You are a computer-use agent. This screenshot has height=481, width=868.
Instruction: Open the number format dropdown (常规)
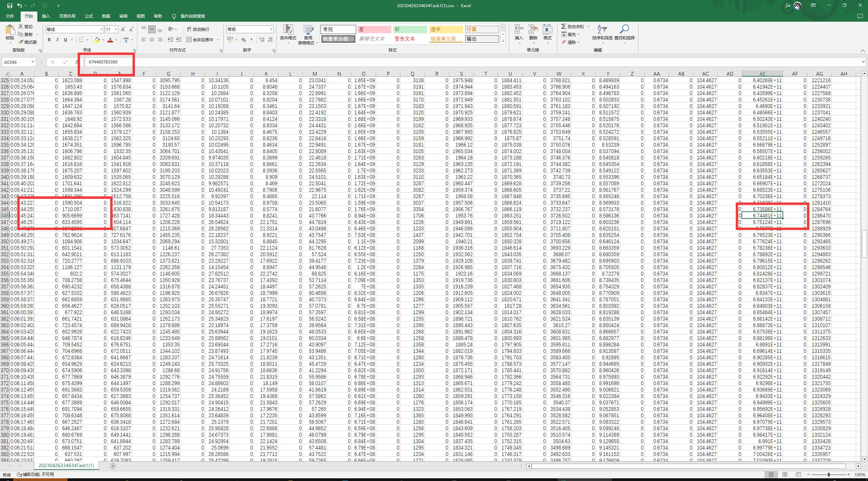[x=271, y=30]
